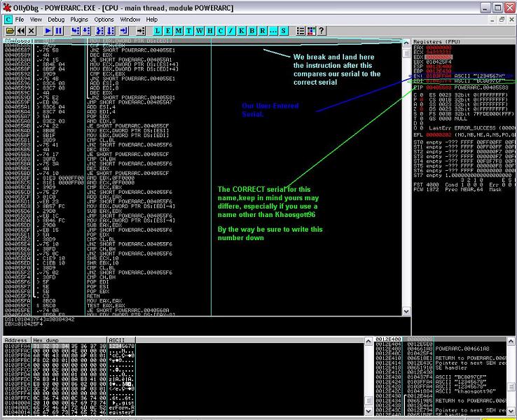Viewport: 517px width, 420px height.
Task: Open the File menu
Action: point(20,20)
